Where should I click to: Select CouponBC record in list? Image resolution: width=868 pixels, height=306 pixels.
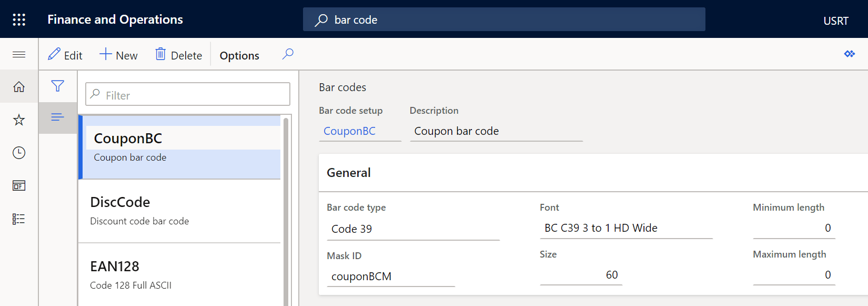coord(179,147)
